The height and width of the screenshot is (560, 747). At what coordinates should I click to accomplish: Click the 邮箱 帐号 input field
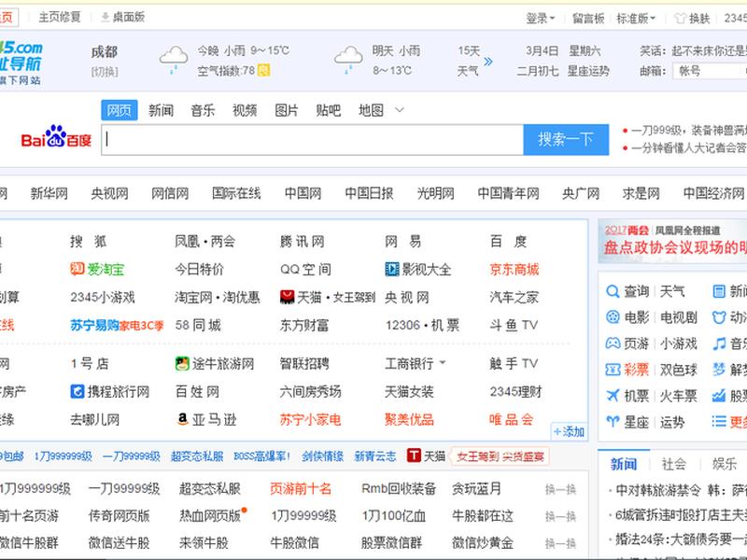pyautogui.click(x=710, y=72)
